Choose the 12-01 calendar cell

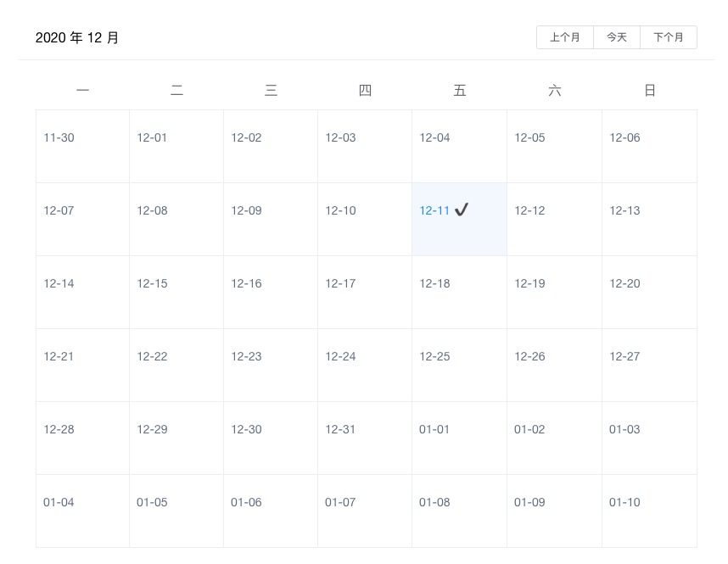tap(176, 146)
